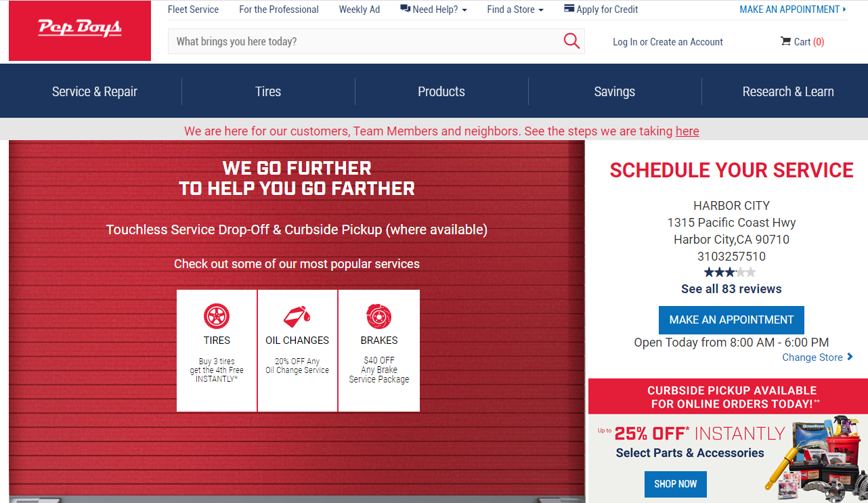Click the SCHEDULE YOUR SERVICE heading

coord(731,171)
